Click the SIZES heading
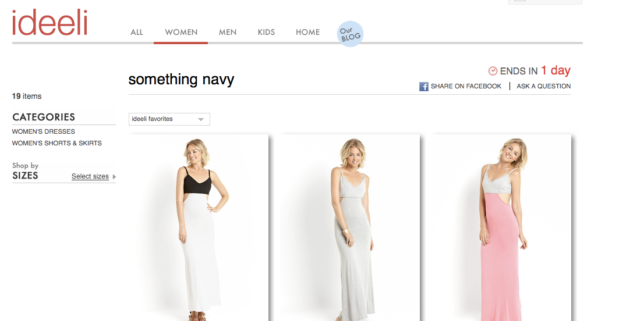644x321 pixels. pyautogui.click(x=25, y=176)
